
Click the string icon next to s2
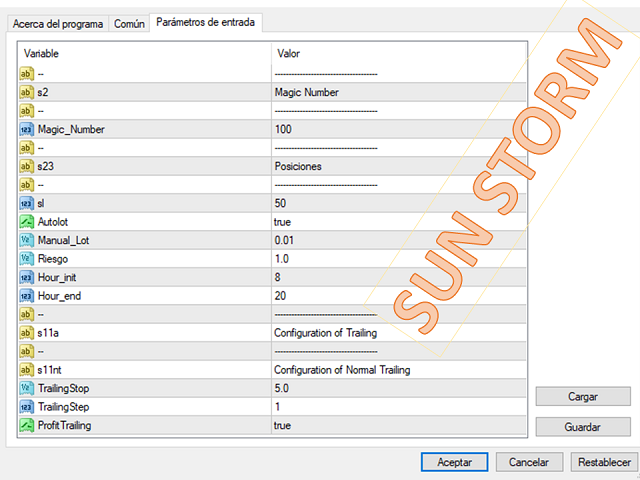(27, 92)
